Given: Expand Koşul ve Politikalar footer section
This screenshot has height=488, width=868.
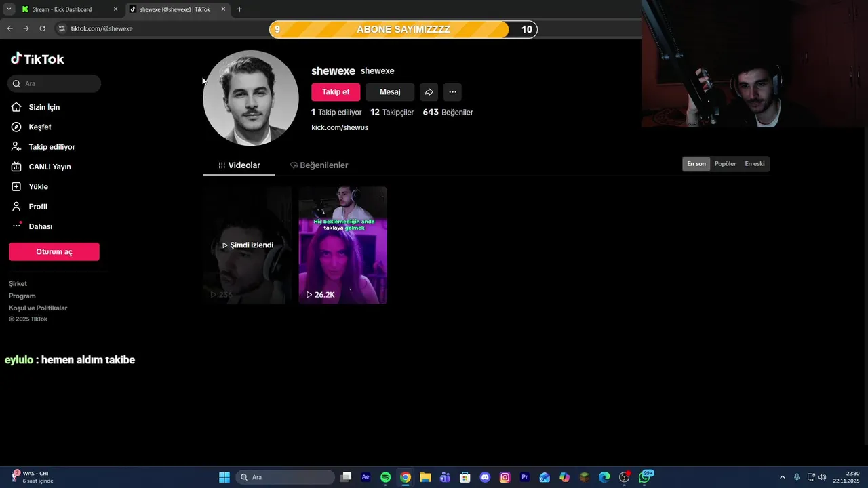Looking at the screenshot, I should 38,308.
